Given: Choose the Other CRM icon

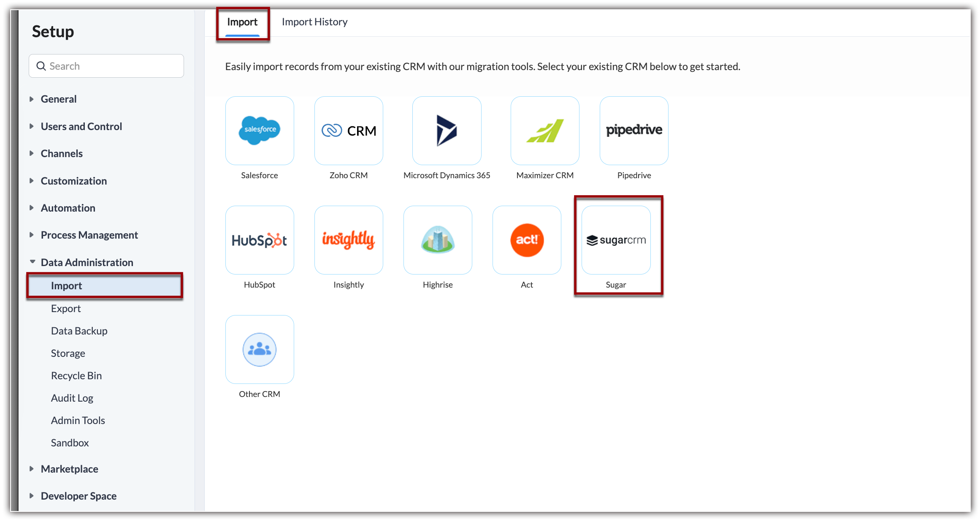Looking at the screenshot, I should [260, 349].
